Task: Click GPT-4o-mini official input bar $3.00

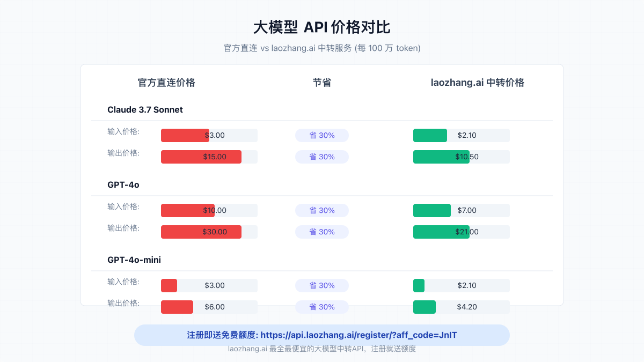Action: tap(209, 285)
